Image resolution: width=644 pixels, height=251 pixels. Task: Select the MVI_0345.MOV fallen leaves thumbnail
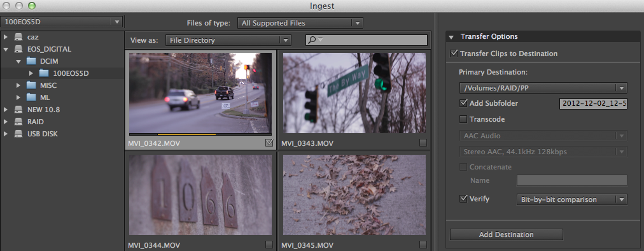354,195
